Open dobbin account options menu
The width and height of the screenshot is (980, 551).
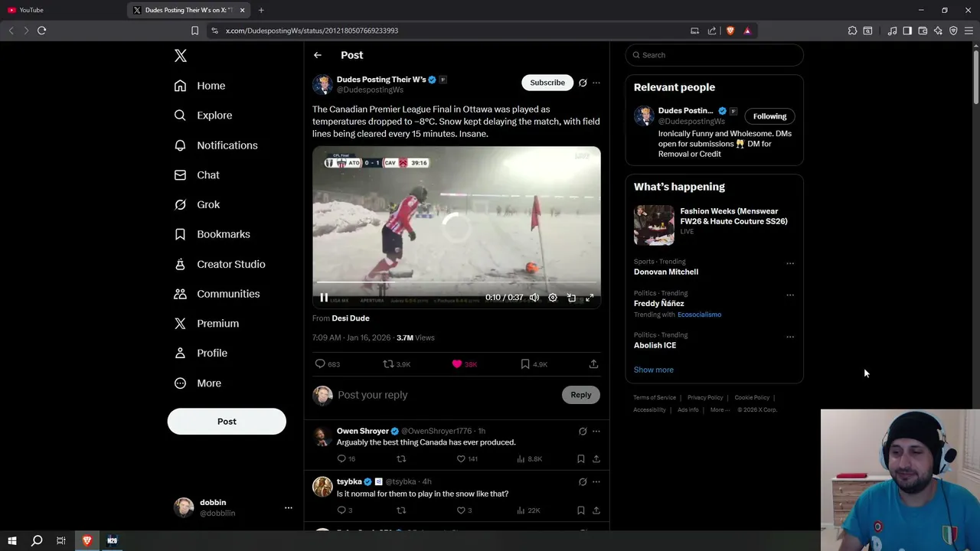click(x=288, y=507)
